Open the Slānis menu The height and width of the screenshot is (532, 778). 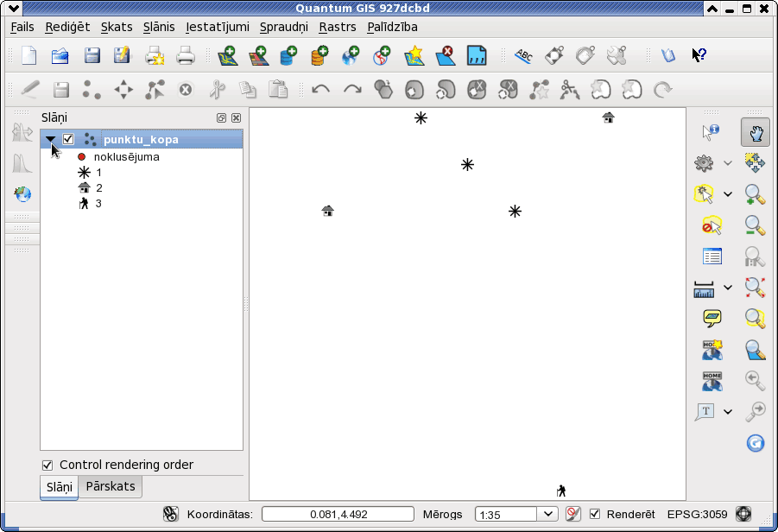coord(159,27)
